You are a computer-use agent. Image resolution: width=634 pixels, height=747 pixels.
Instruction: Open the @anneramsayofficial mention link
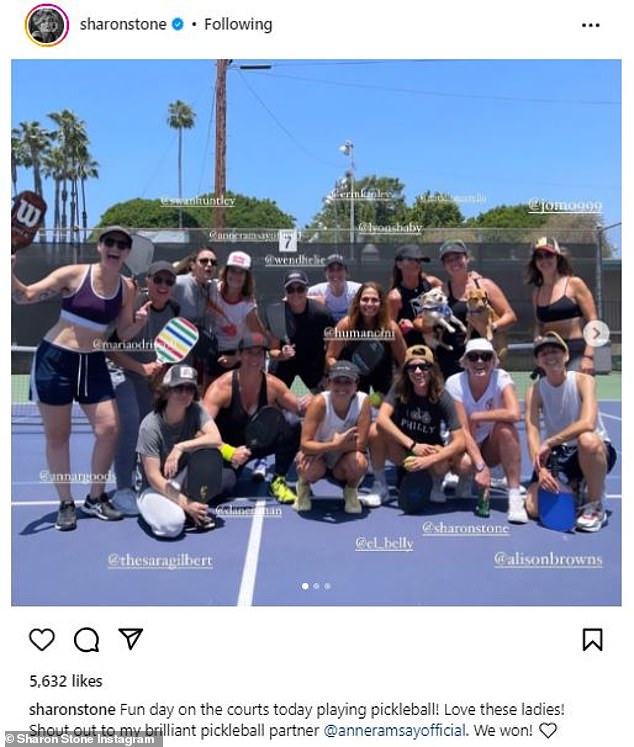click(x=394, y=730)
